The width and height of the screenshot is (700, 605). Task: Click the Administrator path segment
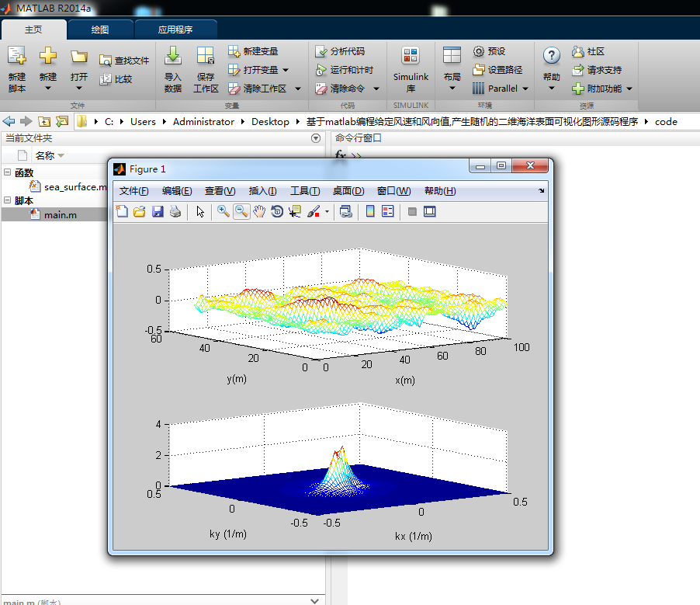pos(203,121)
